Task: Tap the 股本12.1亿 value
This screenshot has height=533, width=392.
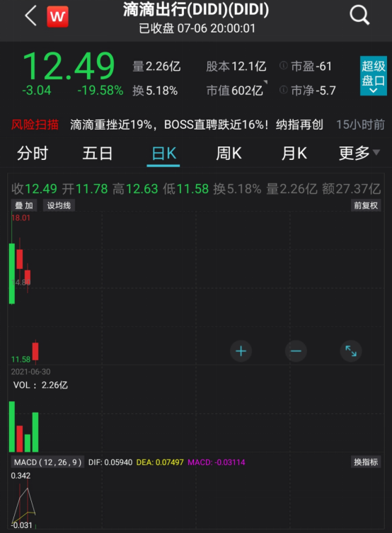Action: pyautogui.click(x=236, y=67)
